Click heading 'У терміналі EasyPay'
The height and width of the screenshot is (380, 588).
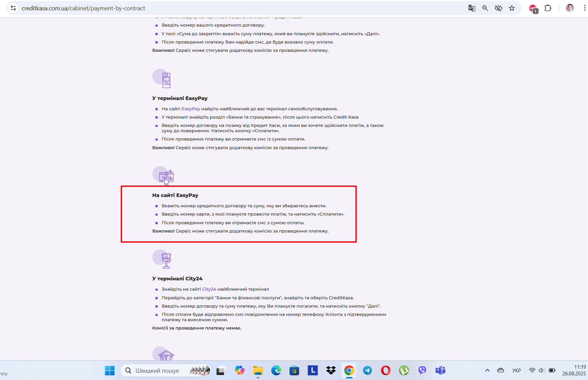point(180,98)
